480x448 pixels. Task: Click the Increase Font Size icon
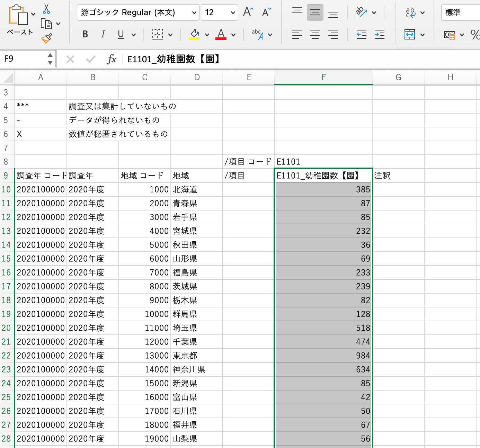click(x=248, y=12)
